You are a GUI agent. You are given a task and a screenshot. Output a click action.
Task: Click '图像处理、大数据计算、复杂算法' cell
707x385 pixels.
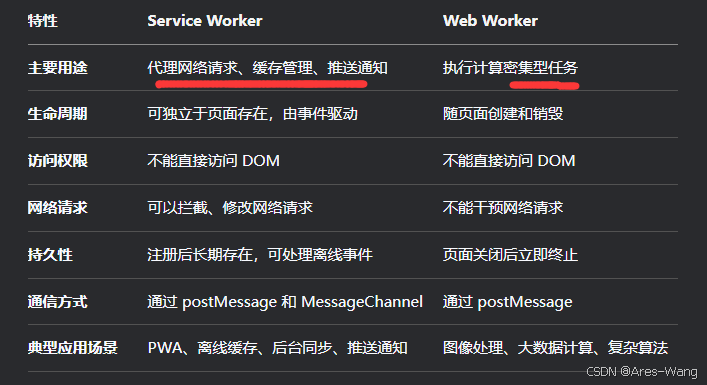pyautogui.click(x=555, y=348)
